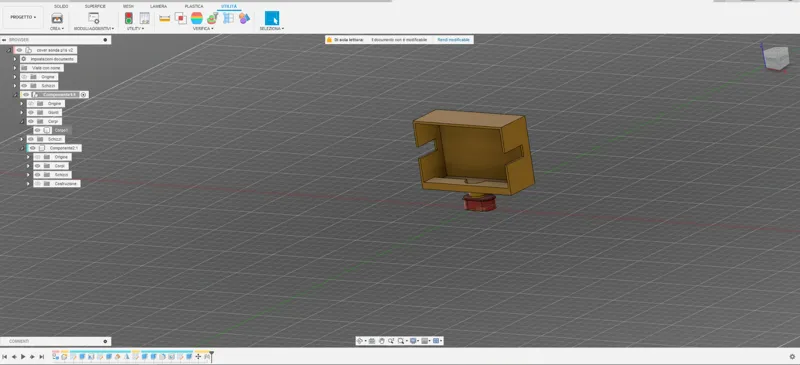Expand the Impostazioni documento tree node
The height and width of the screenshot is (365, 800).
tap(15, 59)
